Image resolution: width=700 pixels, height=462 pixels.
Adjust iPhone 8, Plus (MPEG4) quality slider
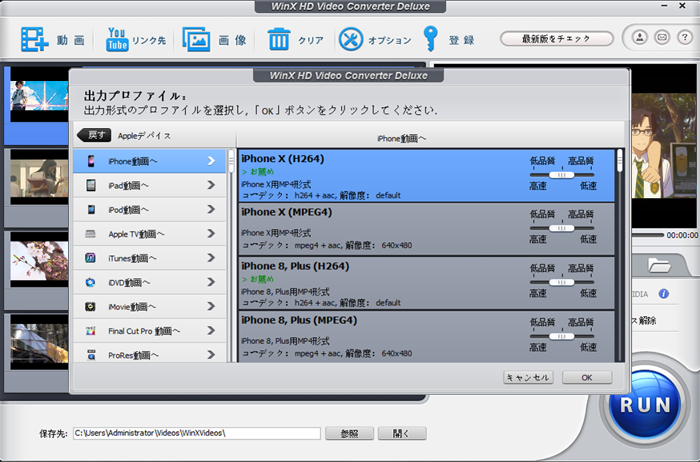coord(562,336)
